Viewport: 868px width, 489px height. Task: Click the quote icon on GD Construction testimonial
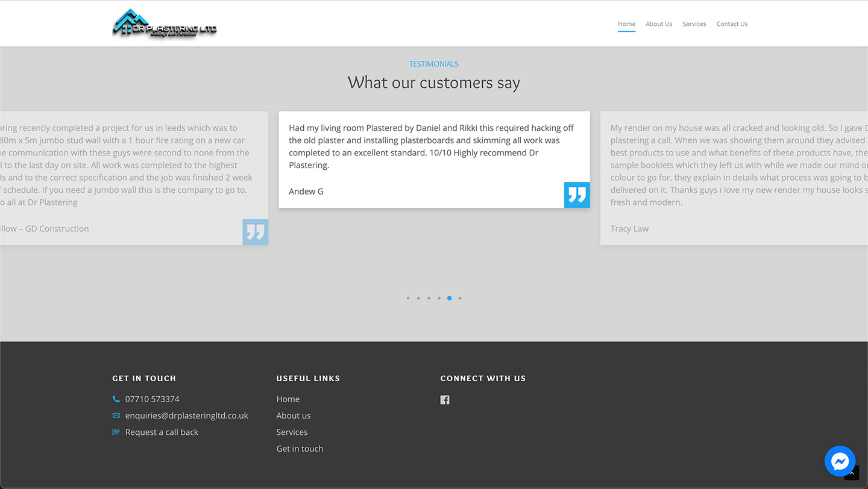click(x=256, y=232)
